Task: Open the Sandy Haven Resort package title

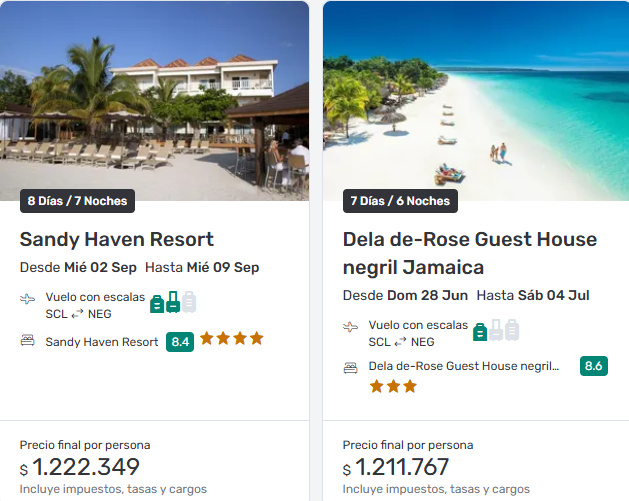Action: 117,240
